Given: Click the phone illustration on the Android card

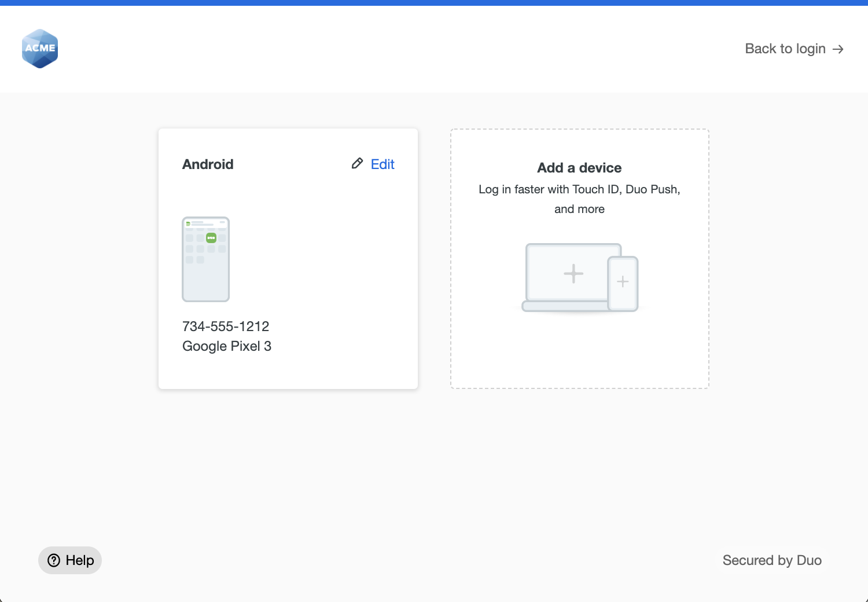Looking at the screenshot, I should click(x=205, y=259).
